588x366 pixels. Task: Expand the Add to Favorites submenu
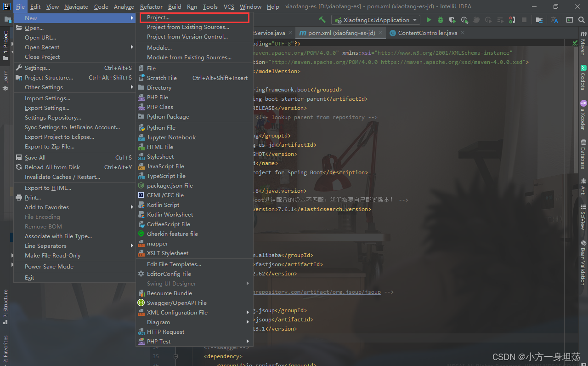pyautogui.click(x=74, y=207)
